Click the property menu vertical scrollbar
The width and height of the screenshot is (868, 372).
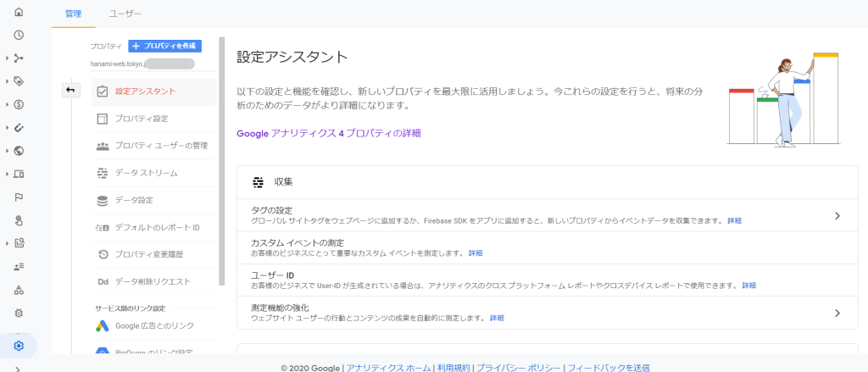[222, 161]
